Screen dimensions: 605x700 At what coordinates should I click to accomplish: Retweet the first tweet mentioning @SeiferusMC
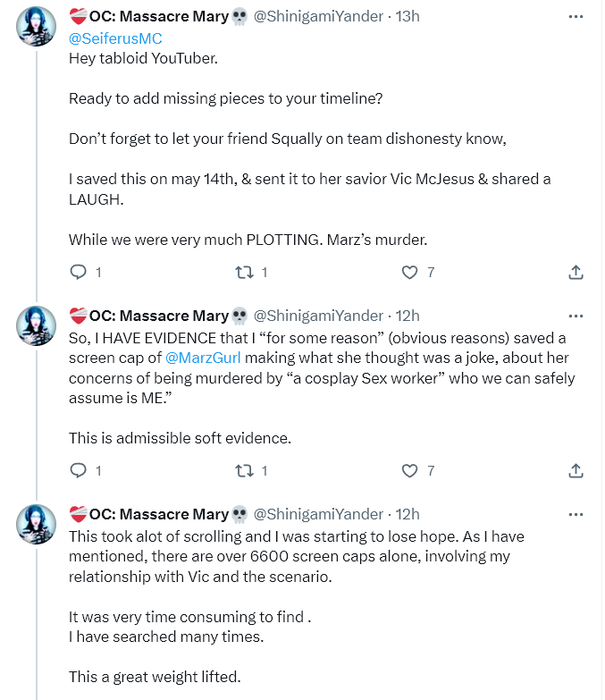click(244, 272)
